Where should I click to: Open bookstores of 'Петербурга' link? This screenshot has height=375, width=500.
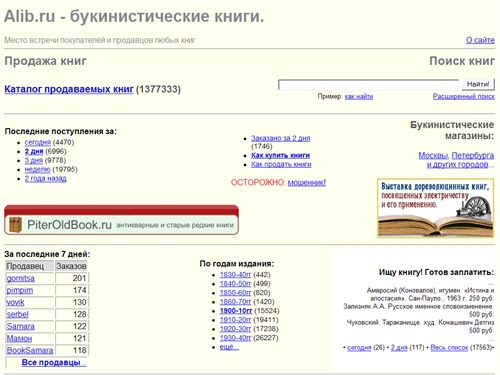coord(473,155)
